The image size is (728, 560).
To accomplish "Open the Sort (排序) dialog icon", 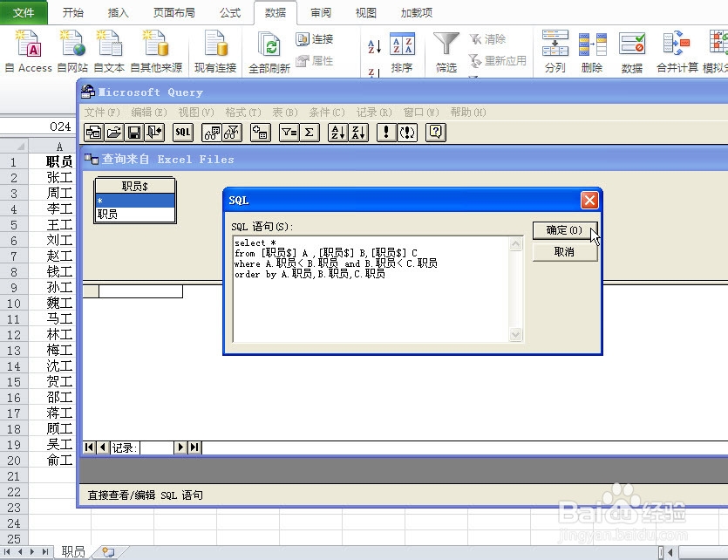I will 402,51.
